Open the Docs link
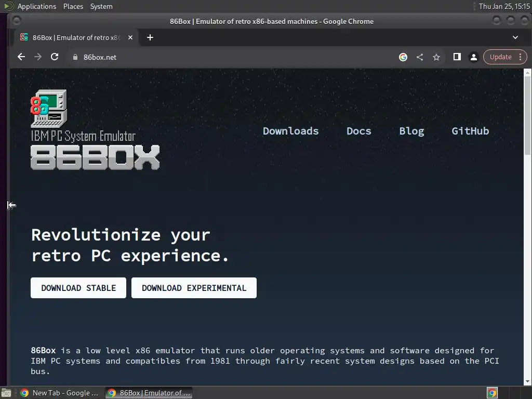This screenshot has width=532, height=399. (359, 131)
